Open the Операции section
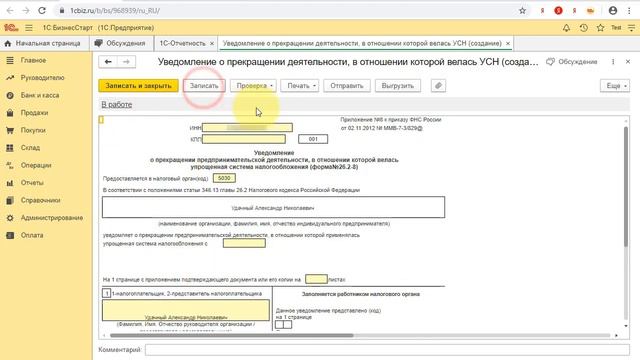640x360 pixels. (36, 165)
